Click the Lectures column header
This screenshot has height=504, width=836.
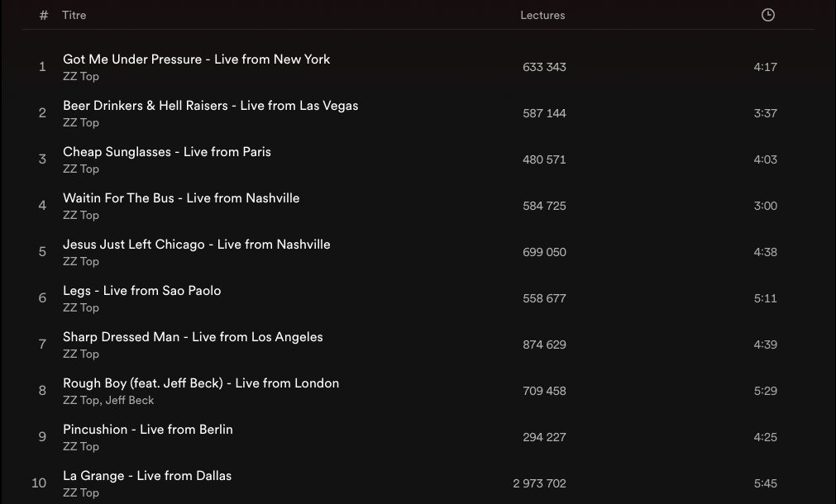pyautogui.click(x=542, y=15)
